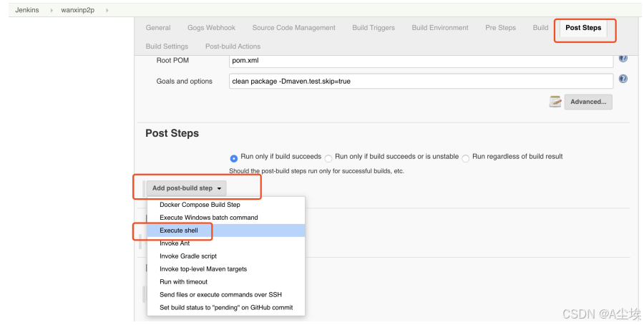Image resolution: width=644 pixels, height=325 pixels.
Task: Select Run only if build succeeds or is unstable
Action: (x=328, y=158)
